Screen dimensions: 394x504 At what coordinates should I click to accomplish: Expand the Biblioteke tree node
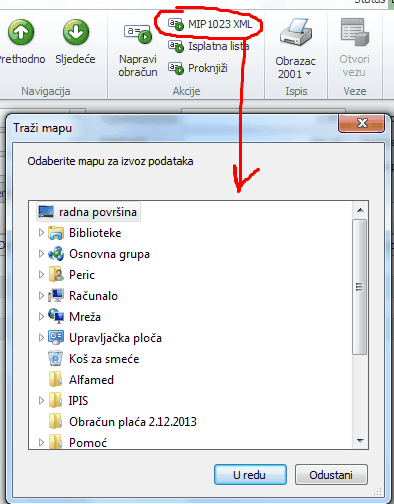pyautogui.click(x=41, y=233)
